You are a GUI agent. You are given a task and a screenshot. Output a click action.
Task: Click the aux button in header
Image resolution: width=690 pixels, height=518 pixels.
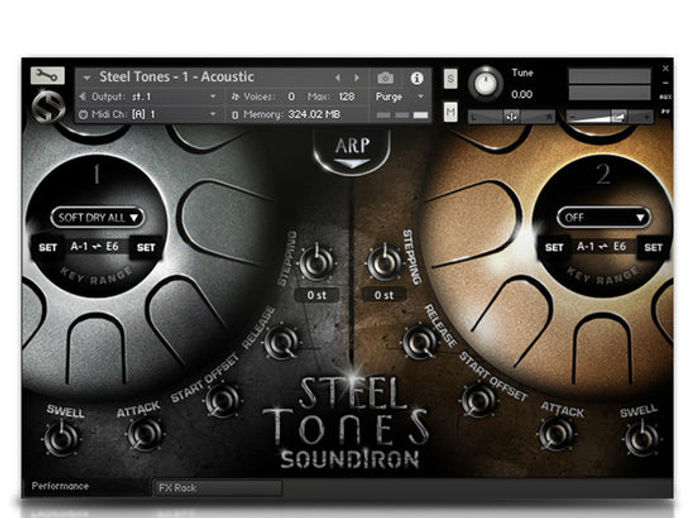tap(665, 97)
